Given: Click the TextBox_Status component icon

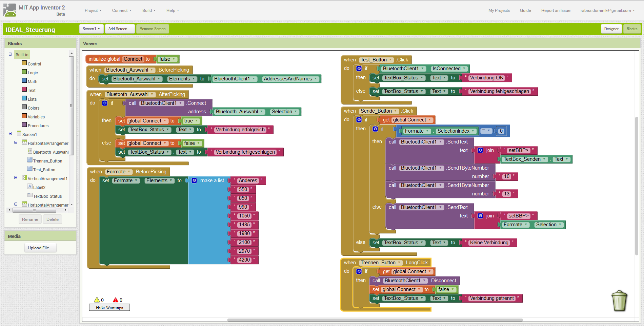Looking at the screenshot, I should [x=30, y=195].
